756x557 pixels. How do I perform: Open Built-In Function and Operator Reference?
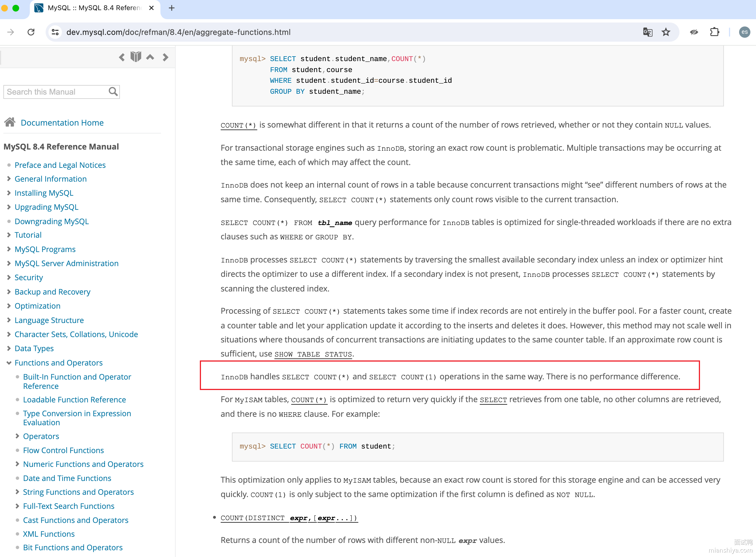77,381
